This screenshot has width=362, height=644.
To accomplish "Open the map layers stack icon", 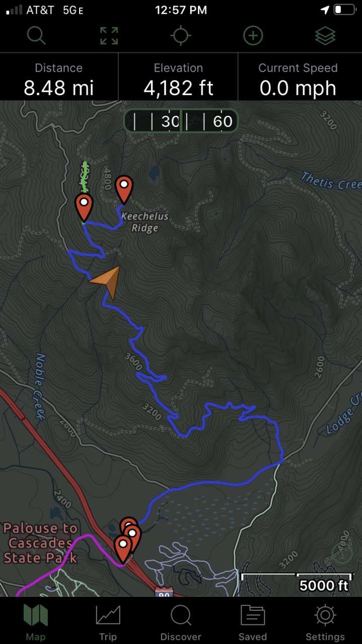I will 325,36.
